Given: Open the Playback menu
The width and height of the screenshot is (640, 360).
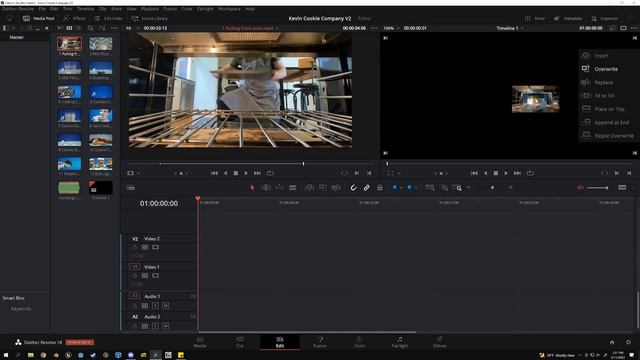Looking at the screenshot, I should pyautogui.click(x=150, y=9).
